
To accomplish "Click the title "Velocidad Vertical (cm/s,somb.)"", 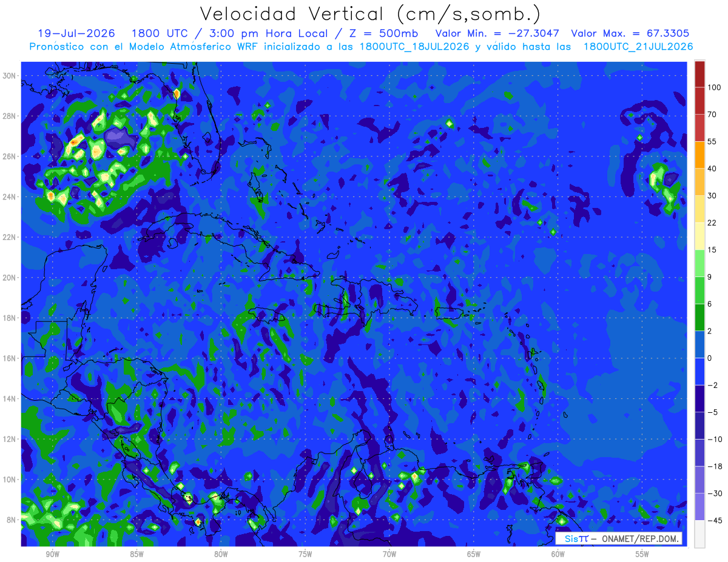I will tap(370, 14).
